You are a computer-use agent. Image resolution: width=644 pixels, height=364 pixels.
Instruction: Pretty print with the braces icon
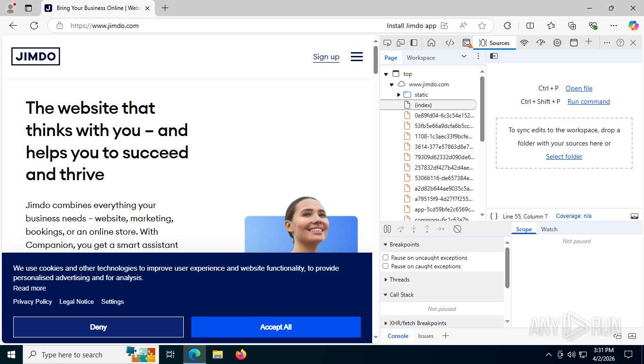point(494,216)
